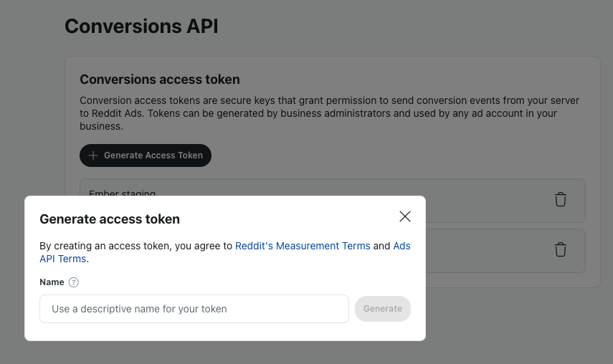
Task: Delete the Ember staging token via trash icon
Action: point(560,199)
